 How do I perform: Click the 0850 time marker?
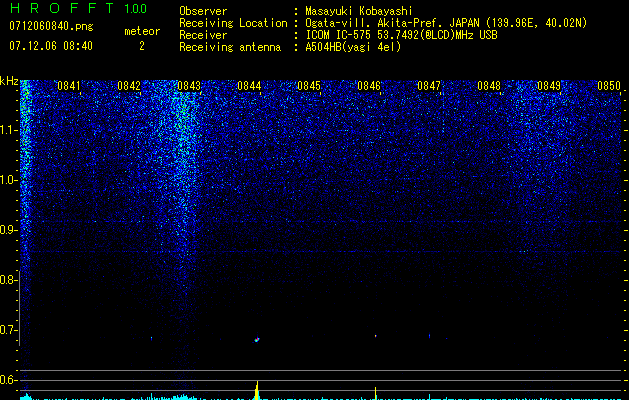pyautogui.click(x=609, y=86)
